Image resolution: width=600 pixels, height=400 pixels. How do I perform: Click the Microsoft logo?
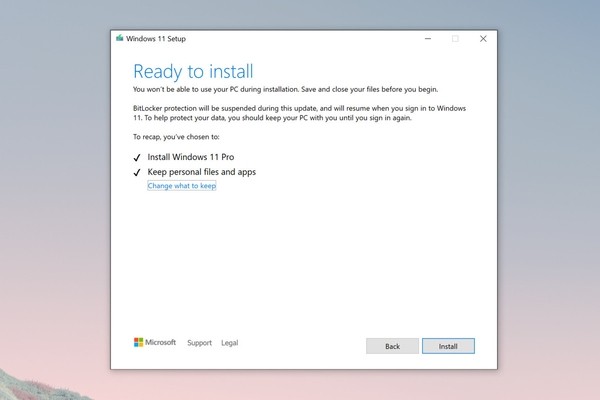click(x=155, y=342)
